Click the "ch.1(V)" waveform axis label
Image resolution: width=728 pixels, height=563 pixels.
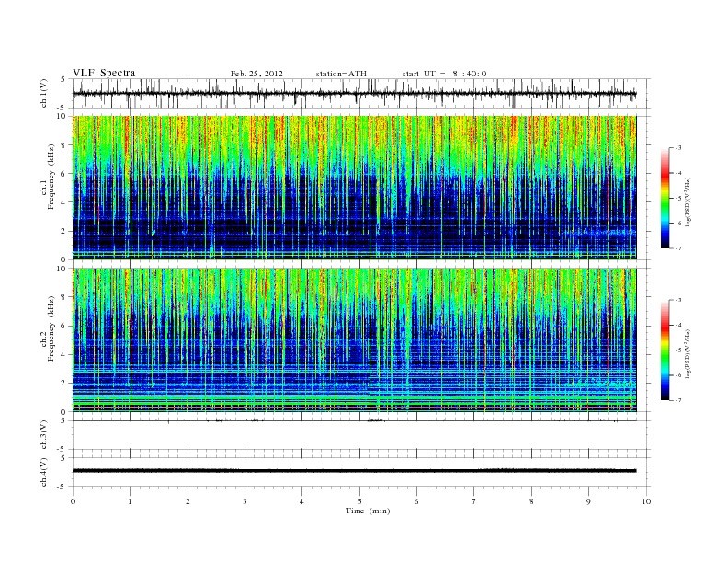[43, 93]
